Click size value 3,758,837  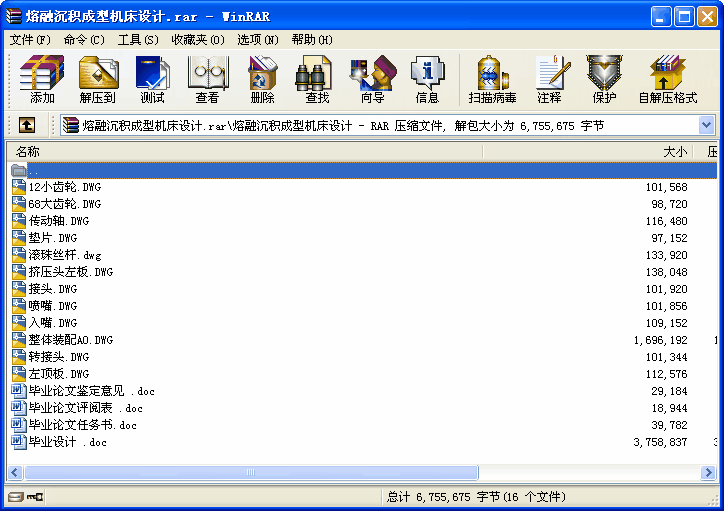click(660, 442)
